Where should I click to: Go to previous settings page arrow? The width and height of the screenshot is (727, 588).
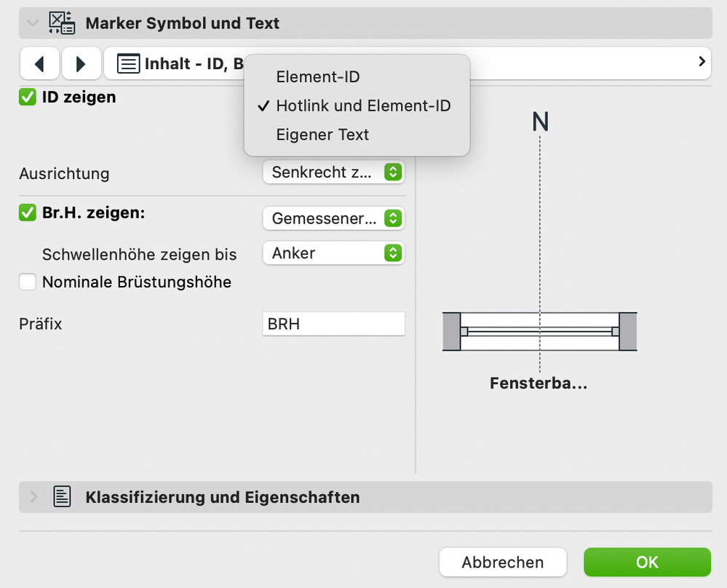pos(39,63)
